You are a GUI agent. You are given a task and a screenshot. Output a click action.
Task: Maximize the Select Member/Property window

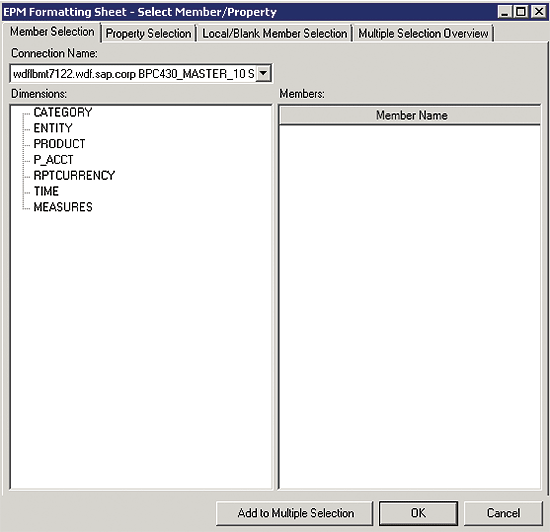(521, 12)
